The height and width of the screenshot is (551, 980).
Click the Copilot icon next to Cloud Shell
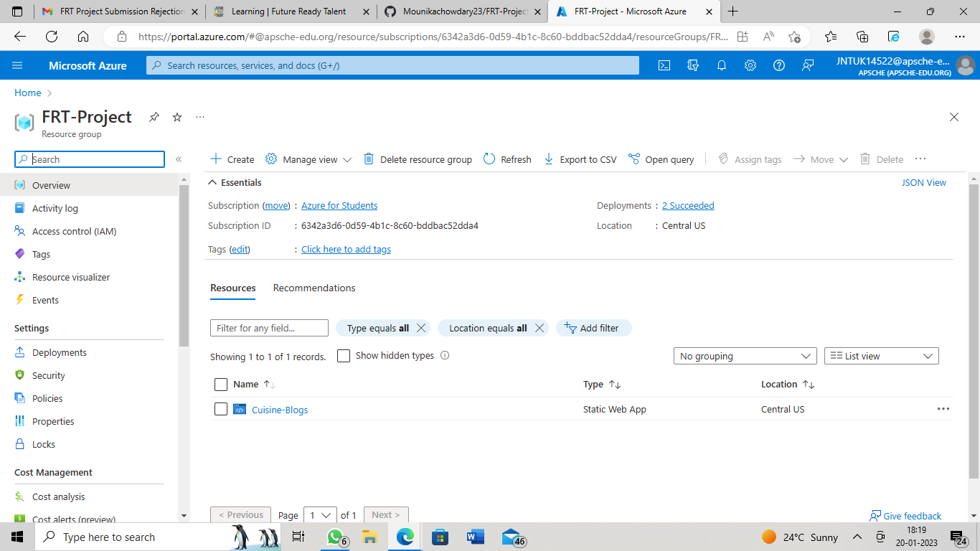[692, 65]
